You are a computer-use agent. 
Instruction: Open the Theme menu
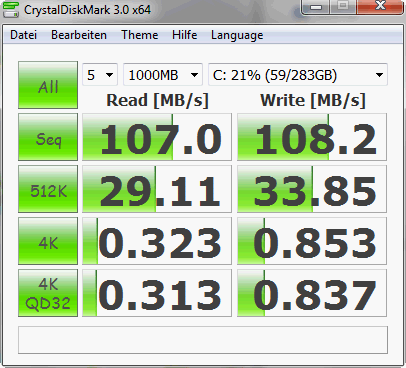pyautogui.click(x=140, y=35)
